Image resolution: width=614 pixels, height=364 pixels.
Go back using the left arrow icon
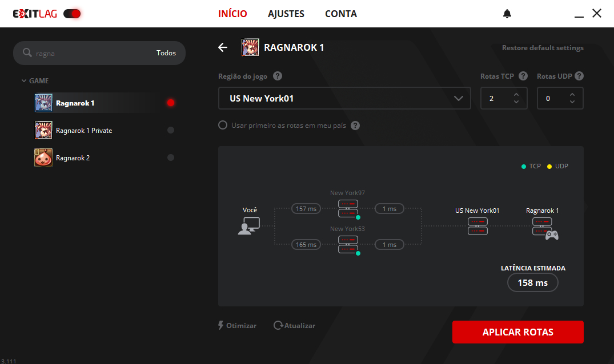coord(223,47)
